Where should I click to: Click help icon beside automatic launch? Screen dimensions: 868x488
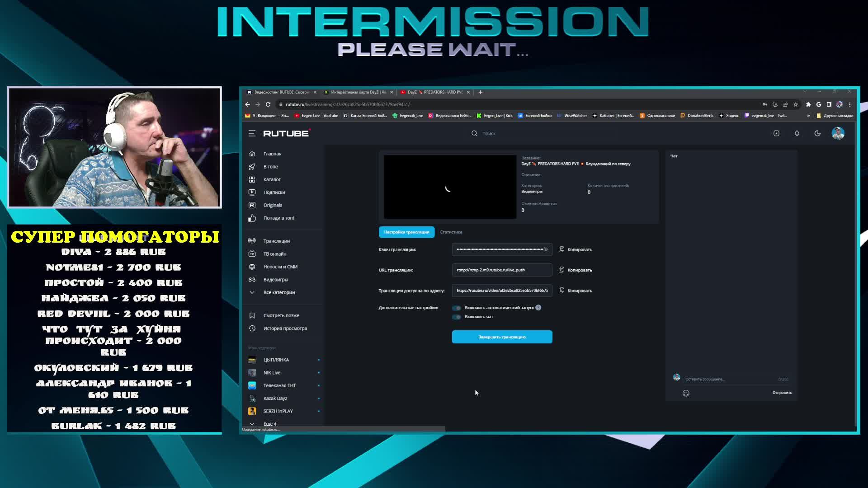[538, 308]
